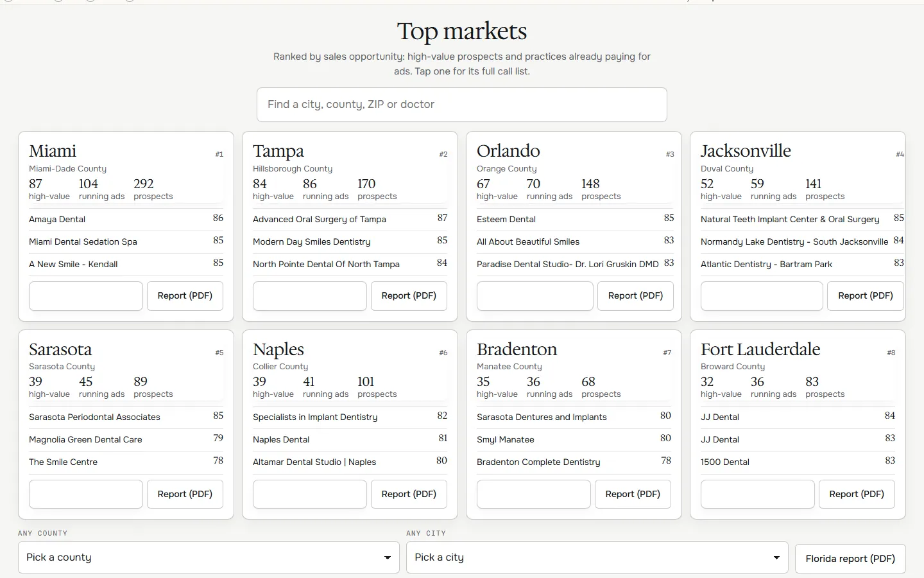Expand the Pick a county dropdown

(209, 557)
